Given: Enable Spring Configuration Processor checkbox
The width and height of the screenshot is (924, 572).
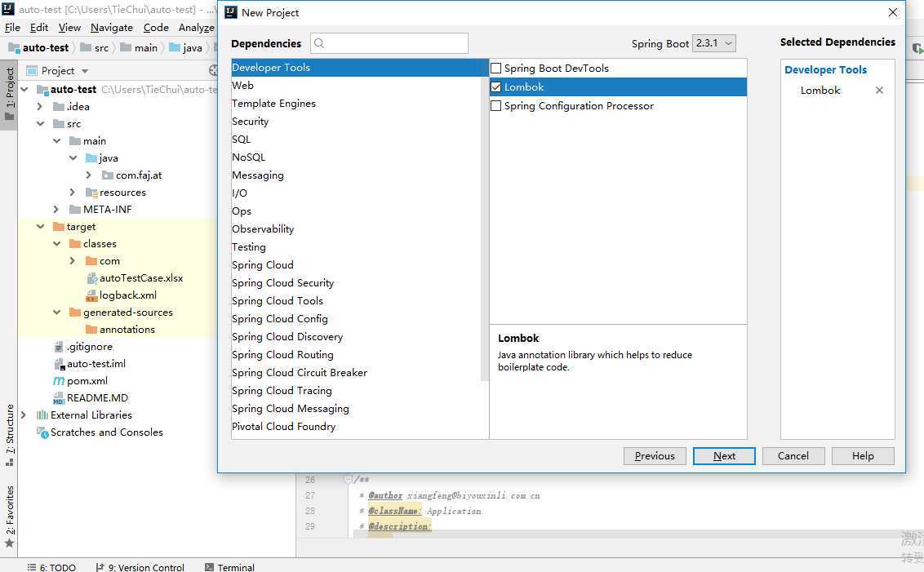Looking at the screenshot, I should coord(496,106).
